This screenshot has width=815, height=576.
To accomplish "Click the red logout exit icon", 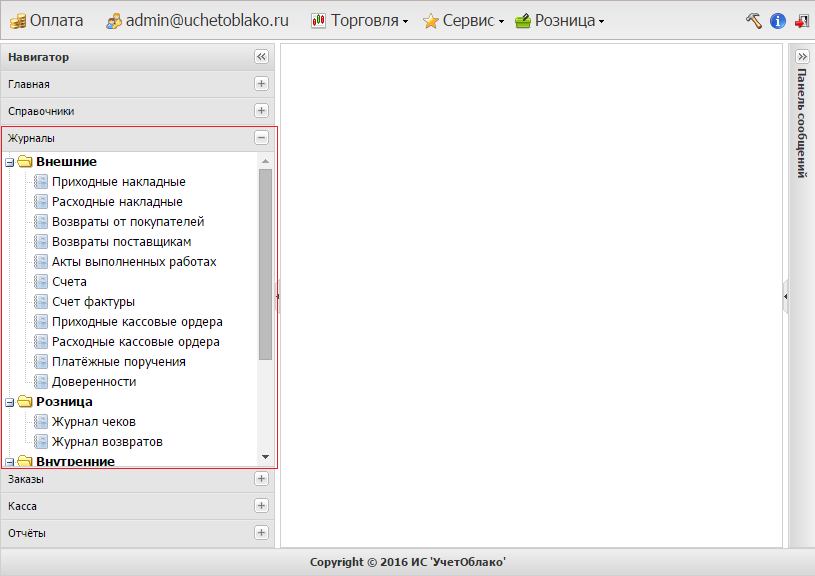I will (801, 21).
